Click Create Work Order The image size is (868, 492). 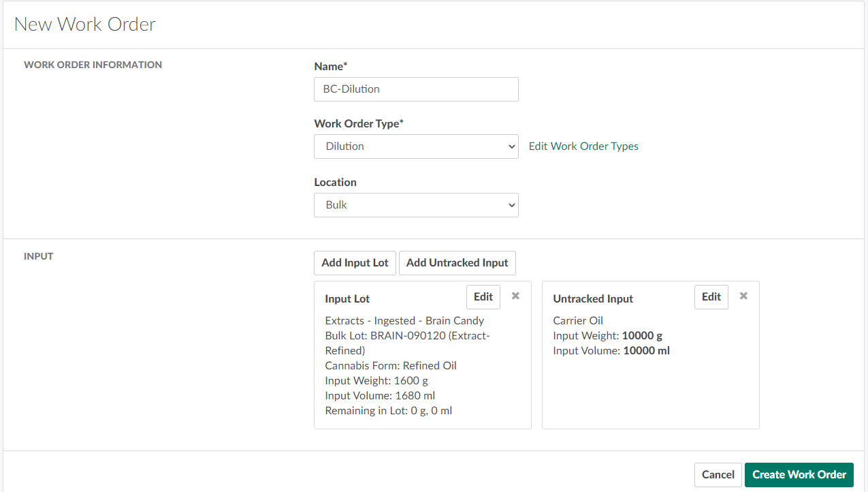[x=799, y=475]
